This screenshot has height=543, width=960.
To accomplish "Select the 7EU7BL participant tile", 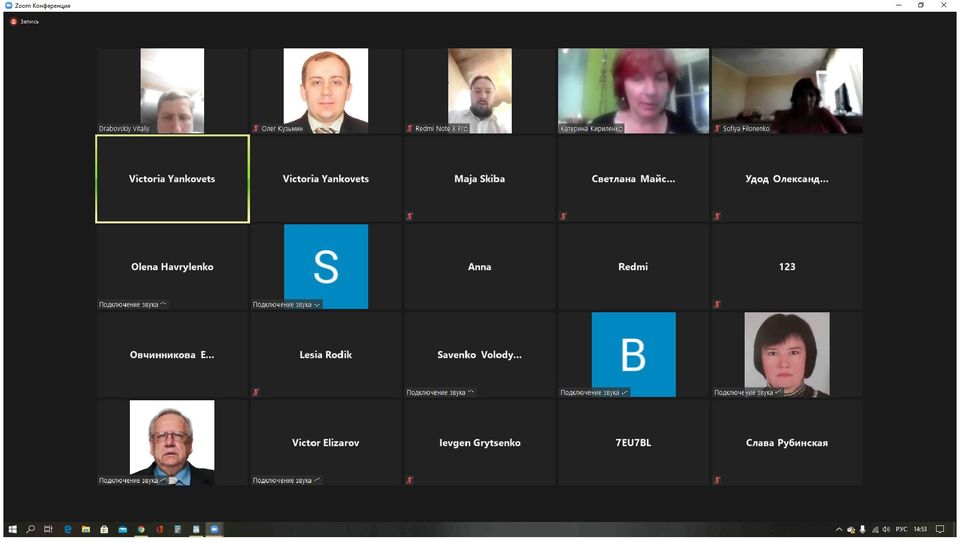I will pos(633,443).
